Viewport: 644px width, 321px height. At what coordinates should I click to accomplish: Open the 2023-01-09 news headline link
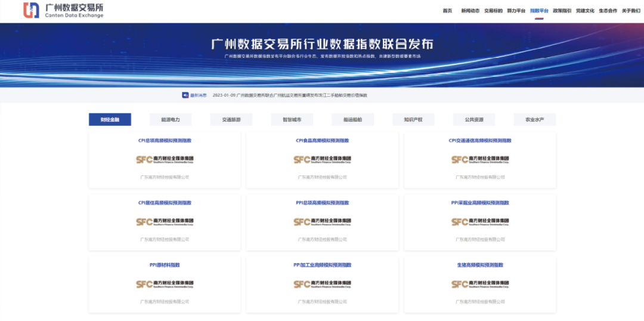(290, 95)
